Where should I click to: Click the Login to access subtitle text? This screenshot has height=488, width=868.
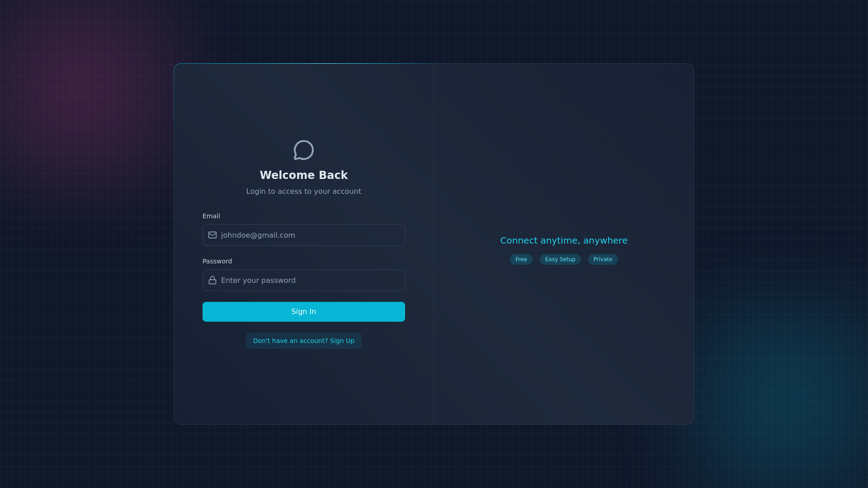click(303, 192)
